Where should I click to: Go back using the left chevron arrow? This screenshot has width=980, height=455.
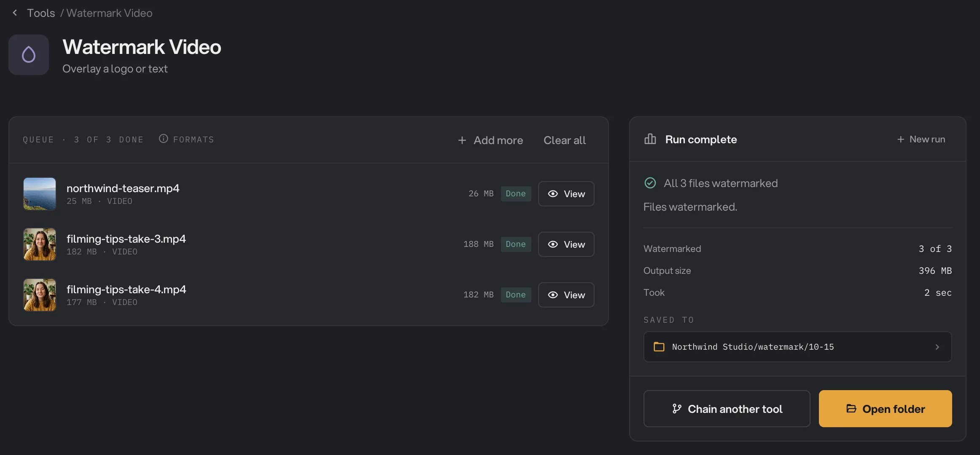15,13
